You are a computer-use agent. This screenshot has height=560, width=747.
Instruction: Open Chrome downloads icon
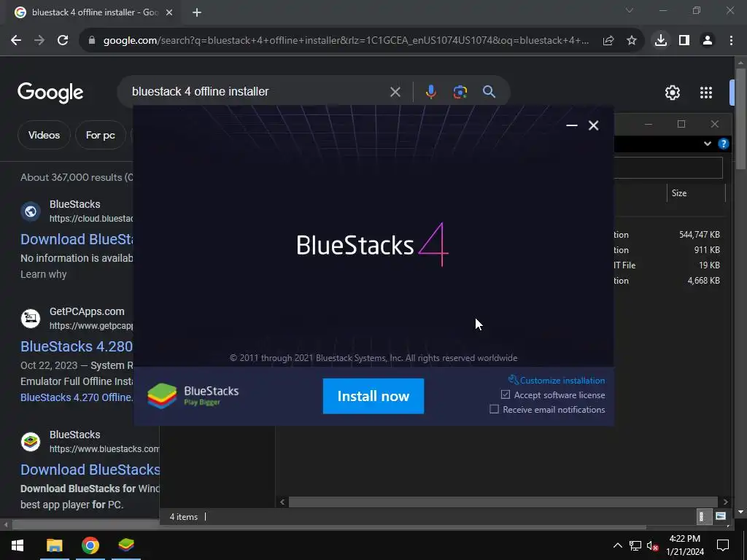coord(661,41)
